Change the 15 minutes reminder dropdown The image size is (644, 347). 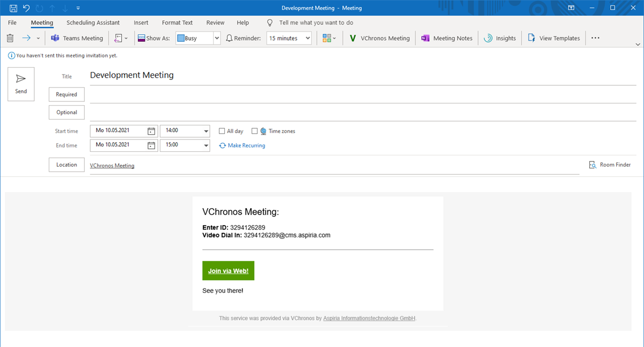[289, 39]
